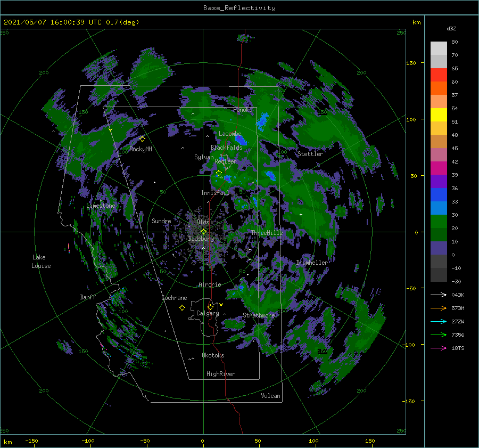The height and width of the screenshot is (448, 479).
Task: Click the cyan 27ZW arrow in legend
Action: click(439, 321)
